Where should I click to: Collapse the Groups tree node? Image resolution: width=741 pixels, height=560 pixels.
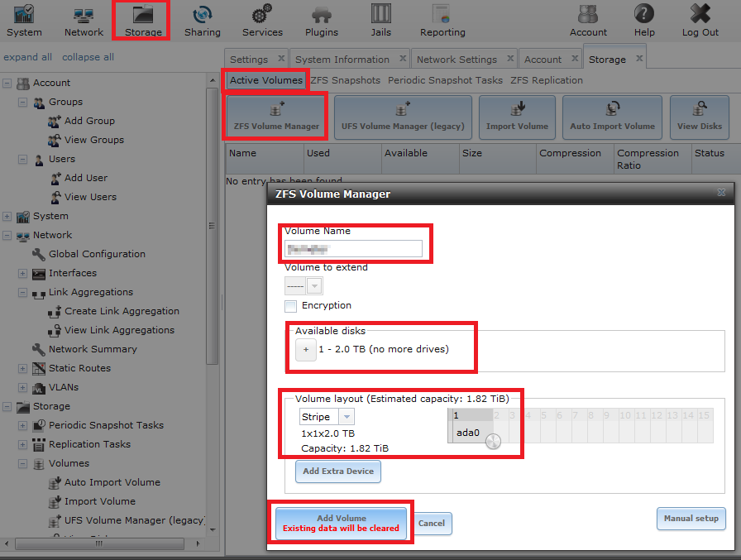tap(22, 102)
